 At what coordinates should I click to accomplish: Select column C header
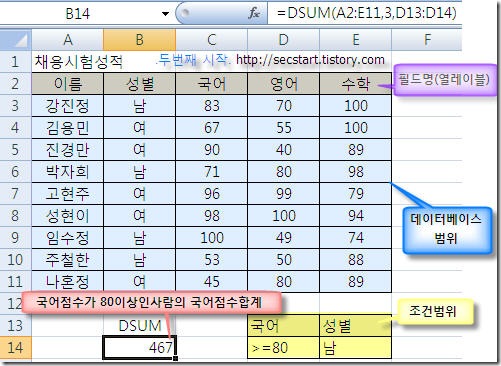click(212, 40)
